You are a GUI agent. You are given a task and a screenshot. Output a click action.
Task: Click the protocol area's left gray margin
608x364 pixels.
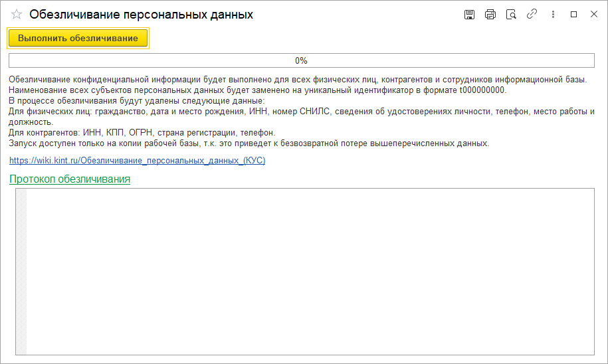(x=21, y=272)
